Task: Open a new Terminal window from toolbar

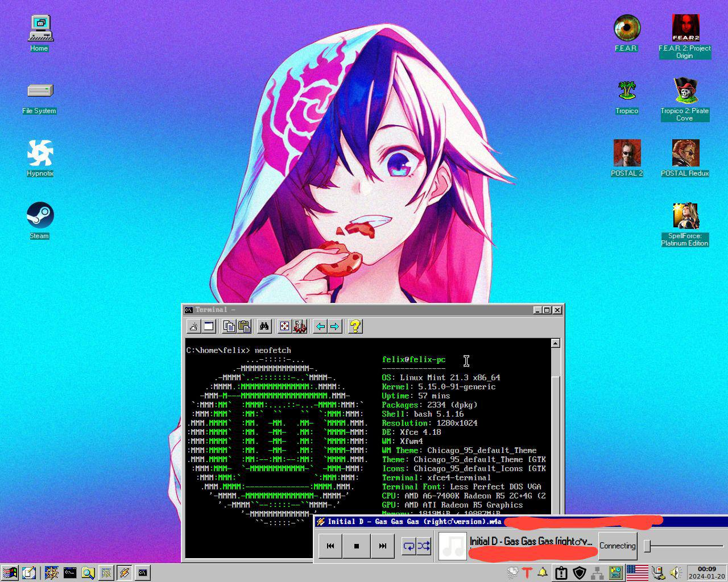Action: 209,326
